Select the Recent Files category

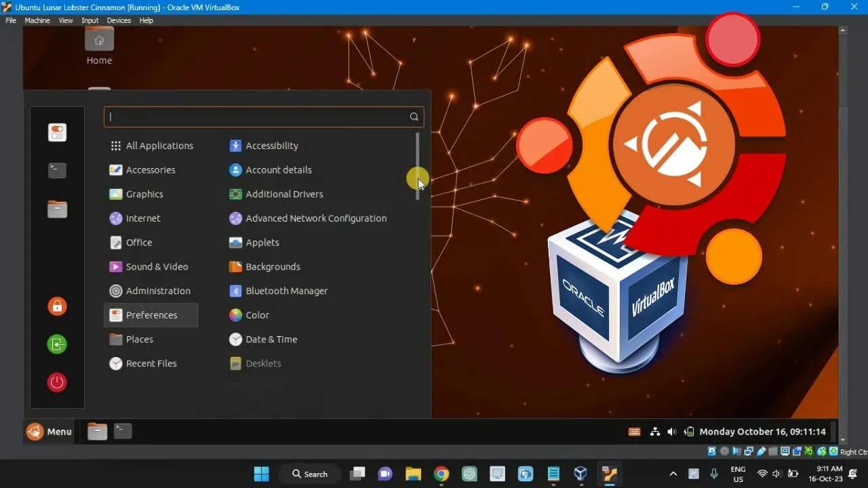[x=151, y=363]
